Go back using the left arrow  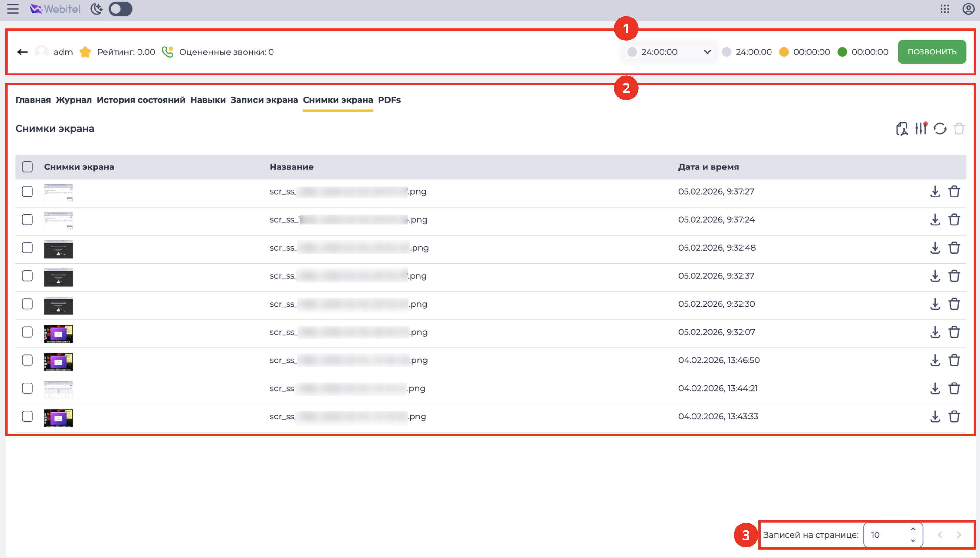(x=23, y=52)
